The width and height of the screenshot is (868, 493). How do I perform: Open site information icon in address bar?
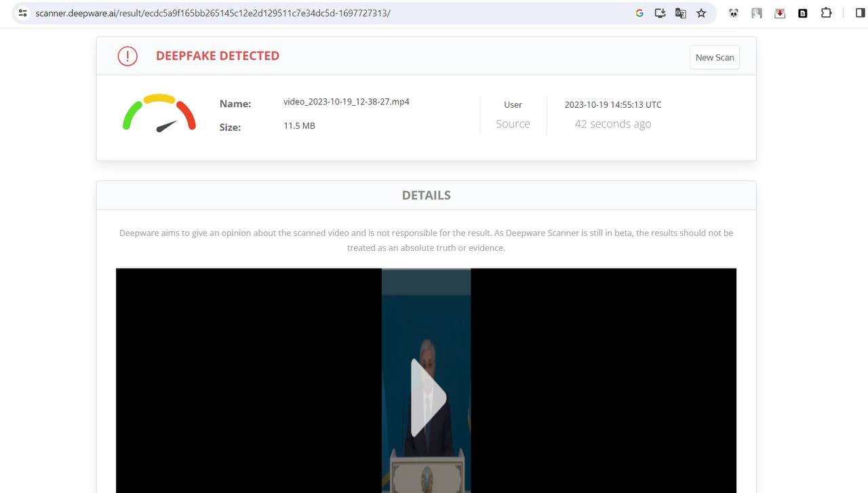[22, 13]
